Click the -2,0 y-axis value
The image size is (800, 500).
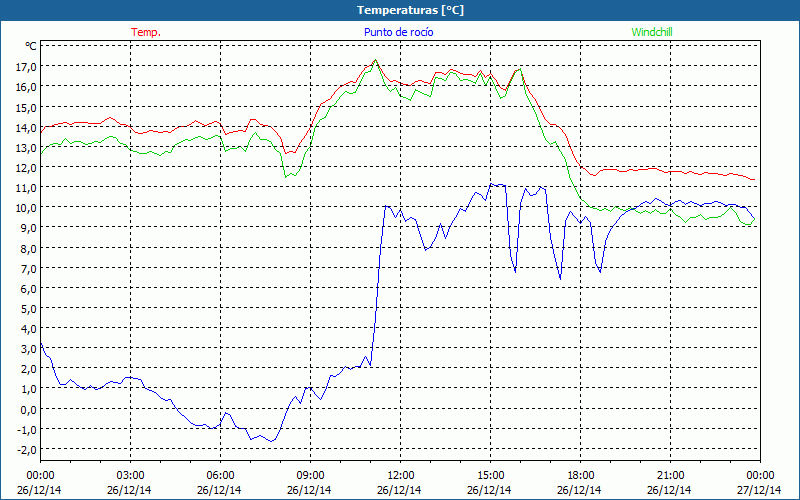(28, 449)
